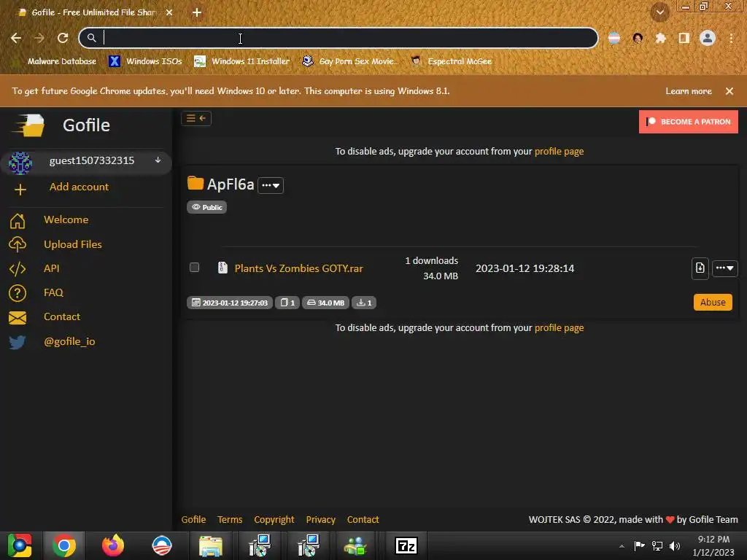747x560 pixels.
Task: Open Windows 11 Installer bookmark
Action: click(242, 61)
